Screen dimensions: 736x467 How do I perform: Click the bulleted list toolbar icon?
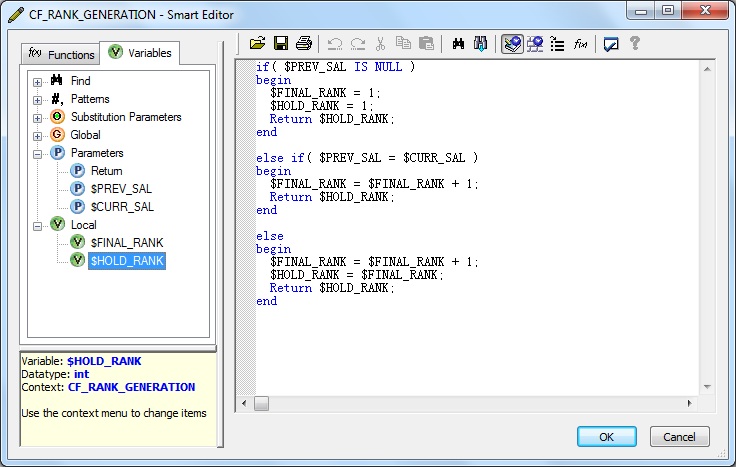pyautogui.click(x=557, y=44)
